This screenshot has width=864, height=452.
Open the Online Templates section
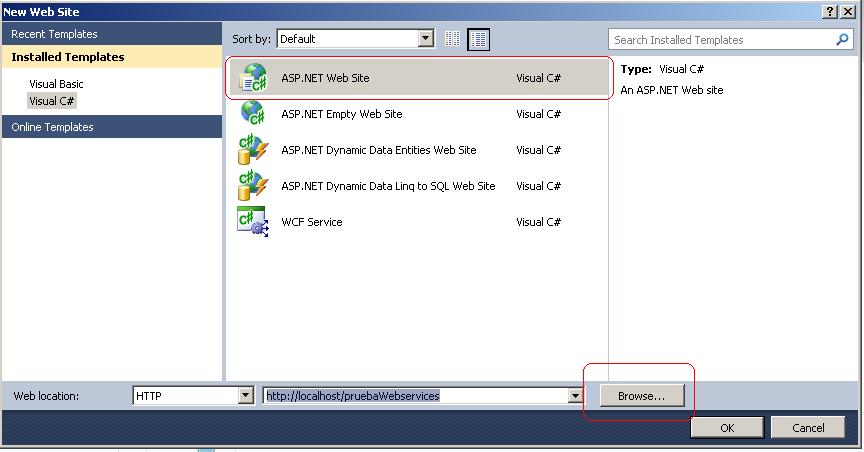pos(112,127)
